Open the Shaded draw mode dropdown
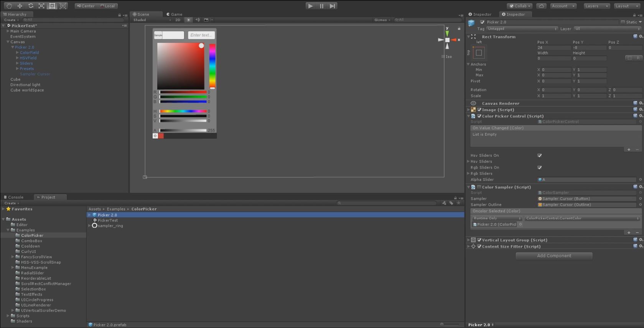 pyautogui.click(x=152, y=20)
